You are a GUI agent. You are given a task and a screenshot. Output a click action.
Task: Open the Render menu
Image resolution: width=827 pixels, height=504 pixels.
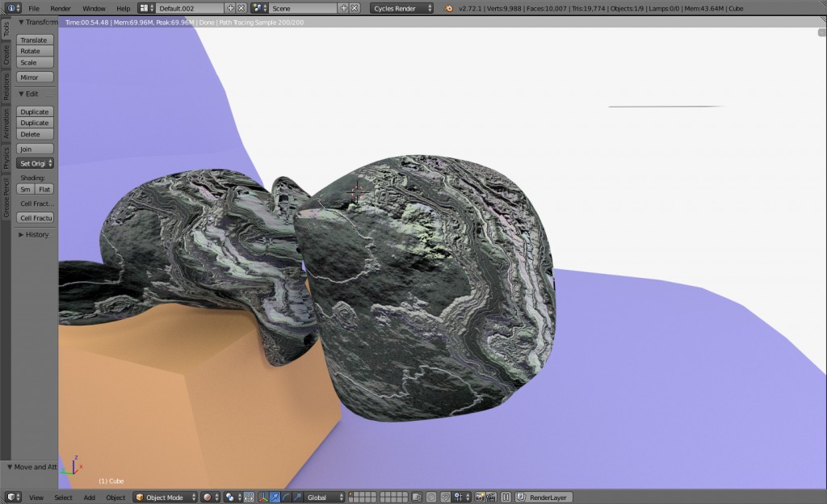click(60, 8)
